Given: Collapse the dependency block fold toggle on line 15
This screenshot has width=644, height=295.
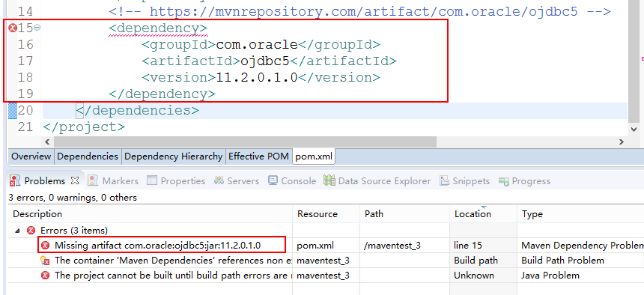Looking at the screenshot, I should (x=37, y=28).
